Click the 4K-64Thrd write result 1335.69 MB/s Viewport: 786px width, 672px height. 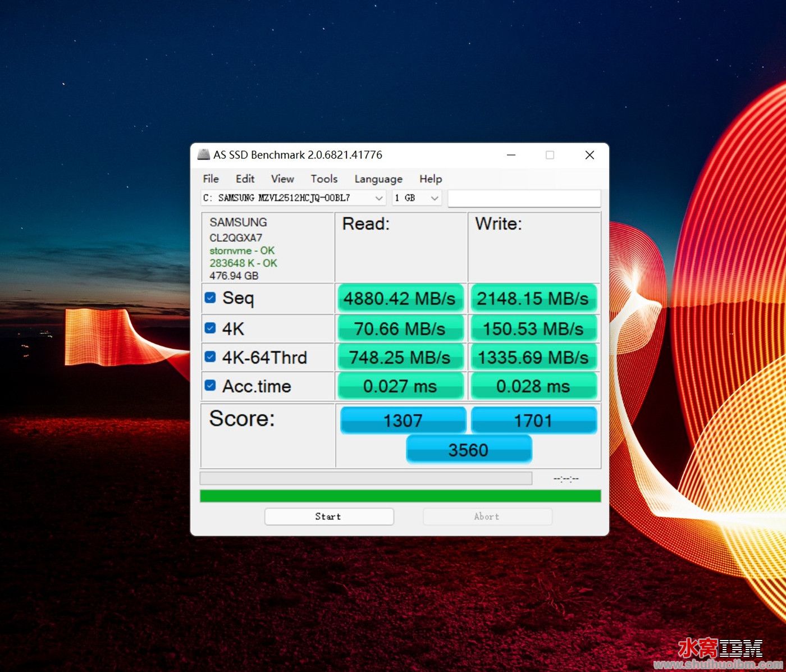tap(533, 357)
